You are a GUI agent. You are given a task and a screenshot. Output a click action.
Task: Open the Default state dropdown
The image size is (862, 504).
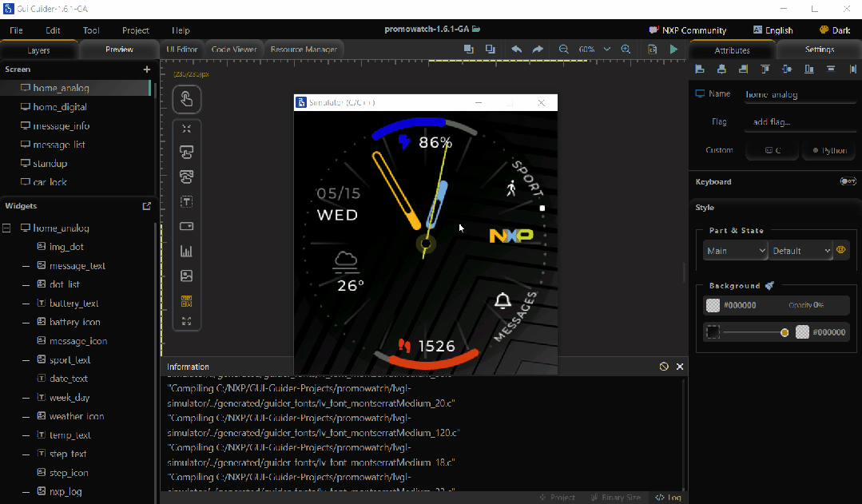click(800, 251)
